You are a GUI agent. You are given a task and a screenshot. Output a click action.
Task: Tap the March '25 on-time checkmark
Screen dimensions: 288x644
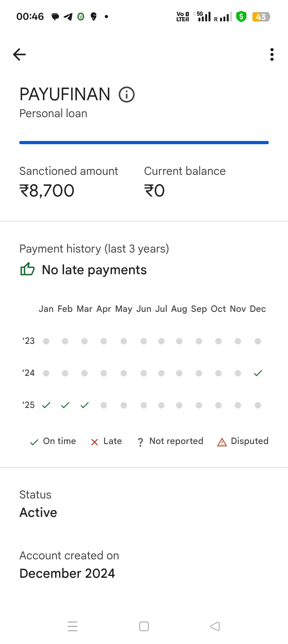coord(85,405)
